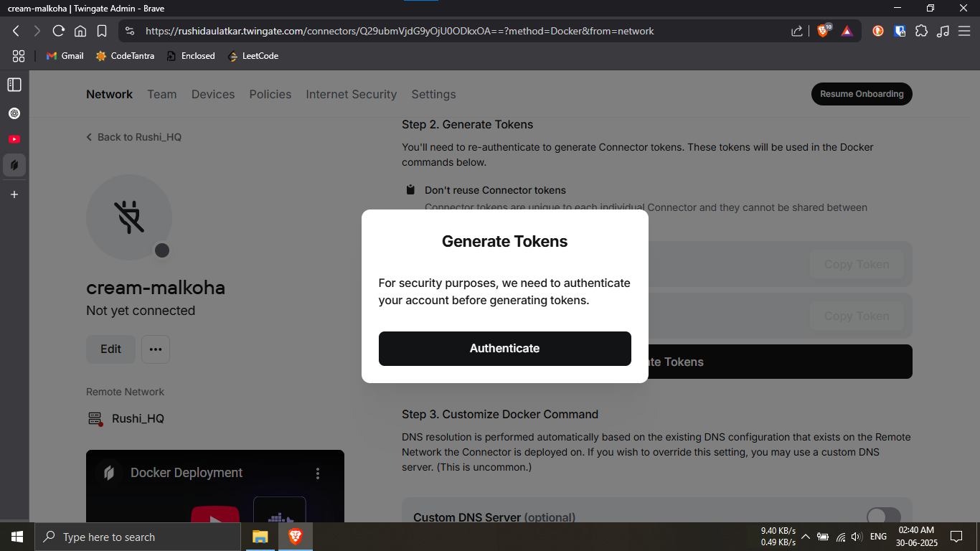Click the share icon in address bar
Image resolution: width=980 pixels, height=551 pixels.
coord(797,31)
